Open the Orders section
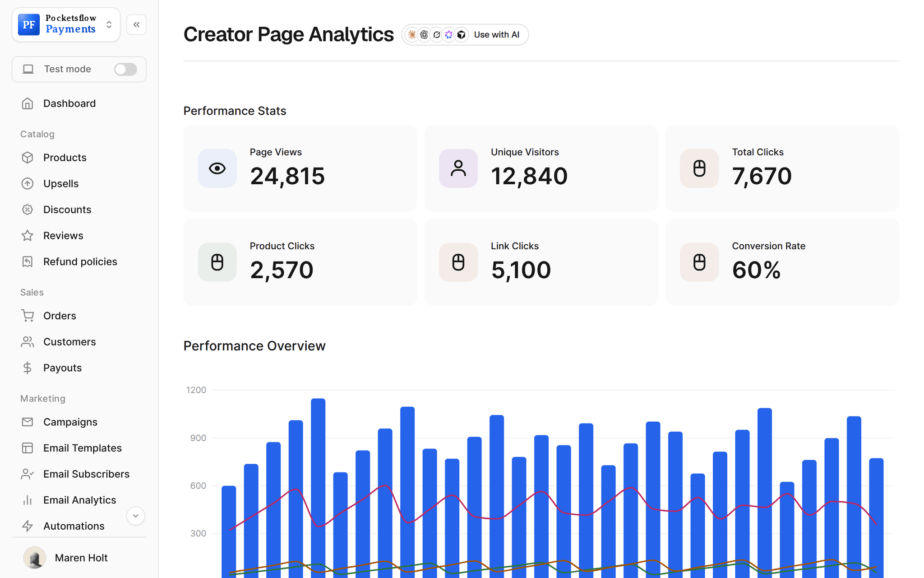The height and width of the screenshot is (578, 924). (60, 316)
